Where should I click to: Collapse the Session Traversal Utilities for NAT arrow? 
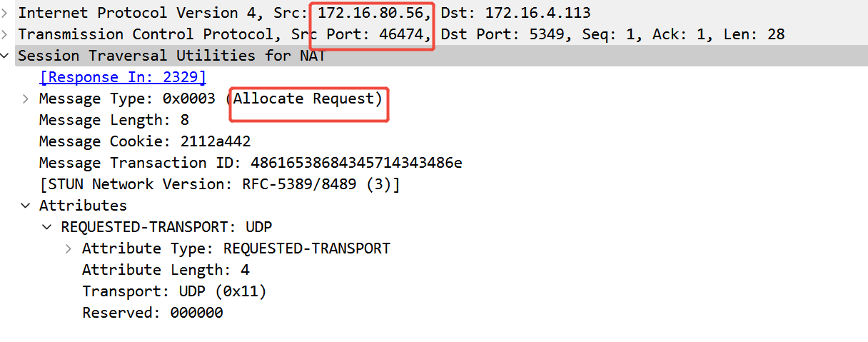pyautogui.click(x=5, y=56)
